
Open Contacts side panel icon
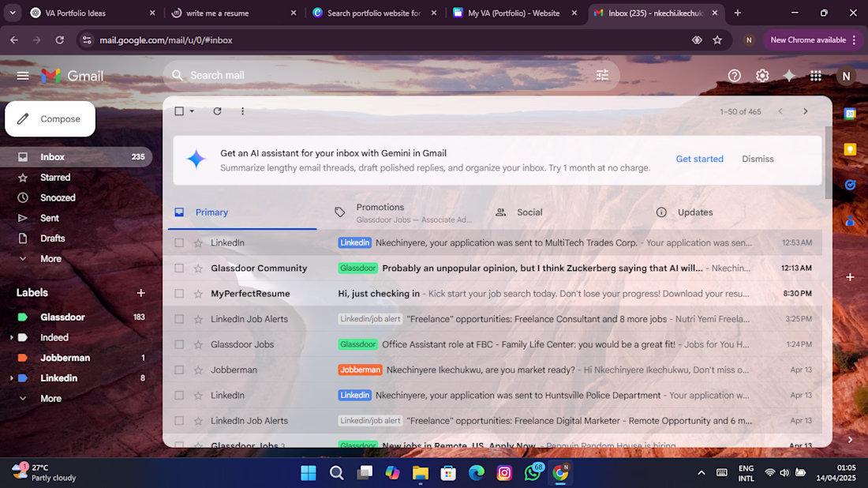[850, 221]
